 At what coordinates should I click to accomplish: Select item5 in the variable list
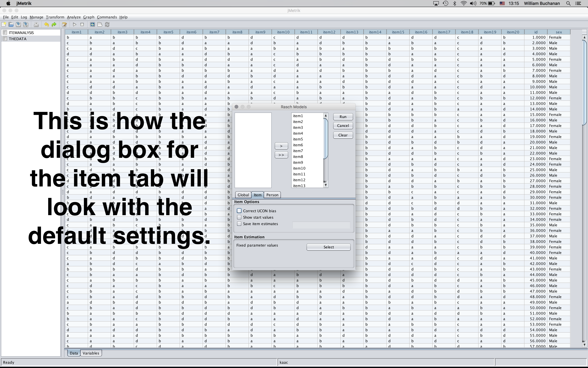[307, 139]
